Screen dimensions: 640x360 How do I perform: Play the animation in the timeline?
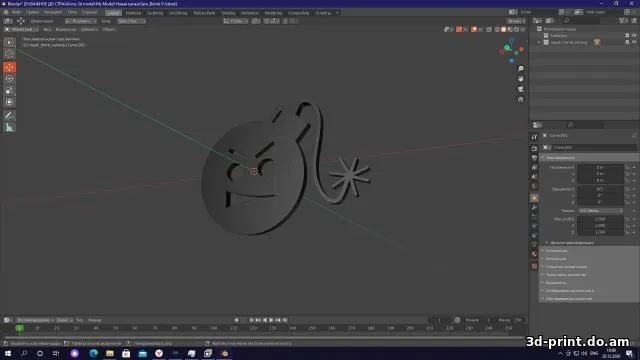(x=271, y=320)
